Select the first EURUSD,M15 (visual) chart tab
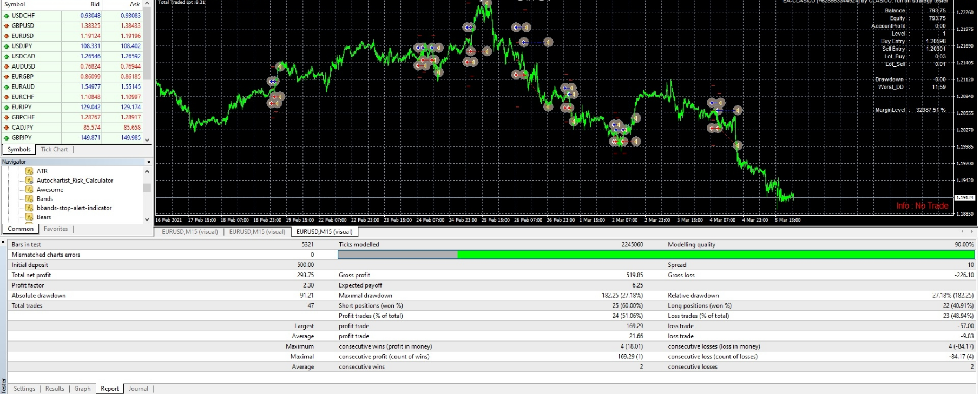Image resolution: width=980 pixels, height=394 pixels. 190,232
